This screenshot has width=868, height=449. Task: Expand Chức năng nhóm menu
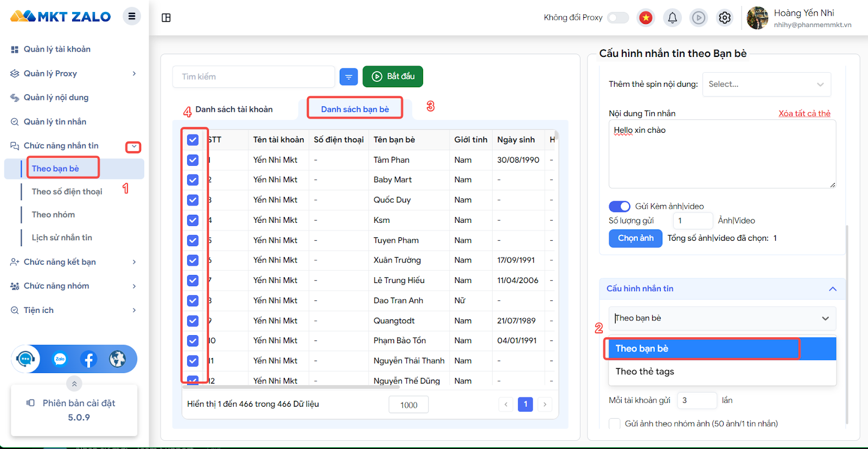[x=134, y=286]
